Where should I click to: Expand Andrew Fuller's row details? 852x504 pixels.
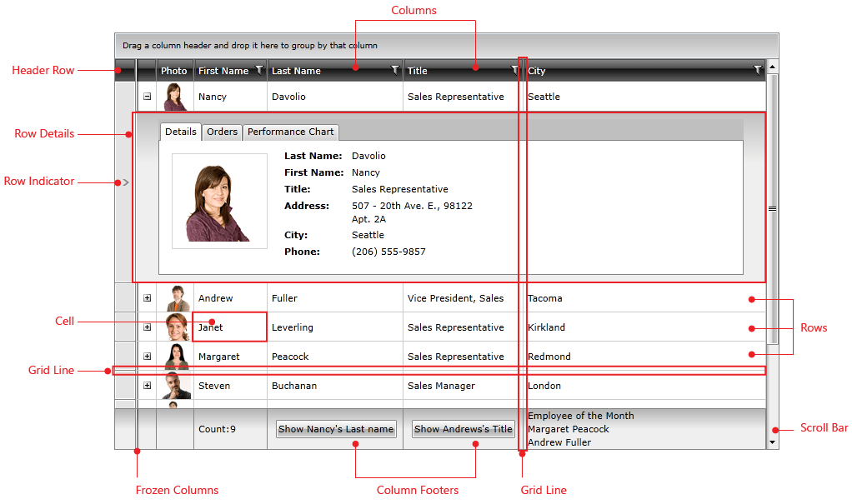[x=147, y=297]
